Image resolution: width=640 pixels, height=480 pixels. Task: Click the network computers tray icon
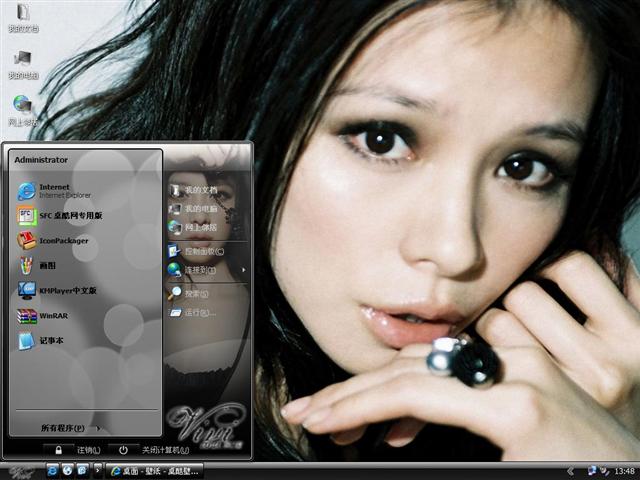591,471
